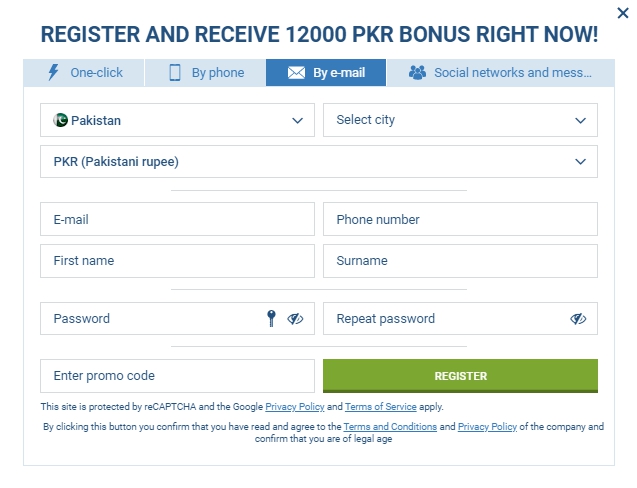Open the Select city dropdown
Viewport: 637px width, 488px height.
coord(460,120)
